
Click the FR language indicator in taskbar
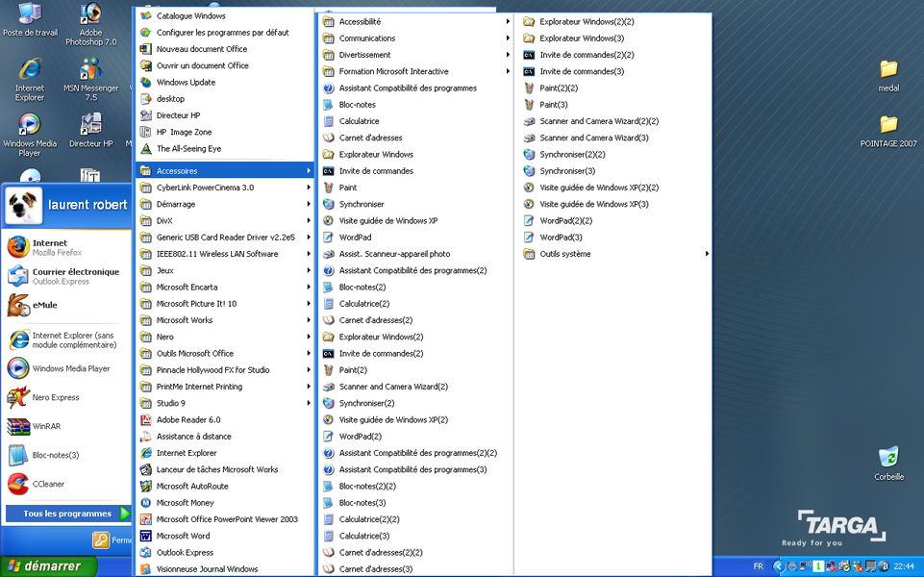click(759, 566)
